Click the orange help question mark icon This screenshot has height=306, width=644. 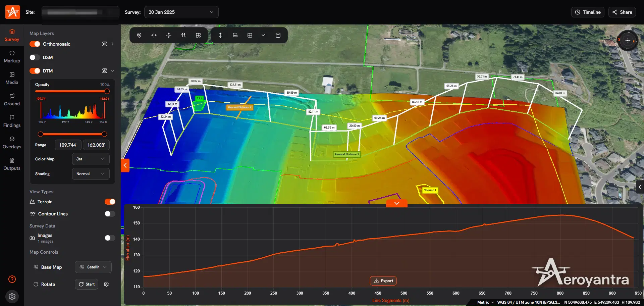coord(12,279)
